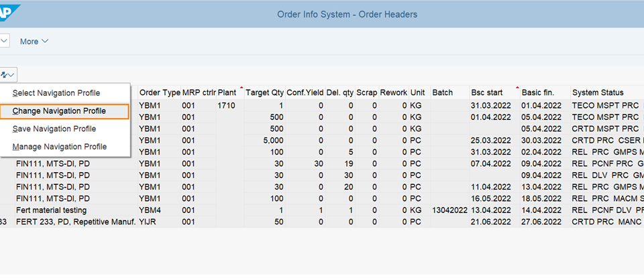This screenshot has height=278, width=644.
Task: Click the Fert material testing row text
Action: pos(52,210)
